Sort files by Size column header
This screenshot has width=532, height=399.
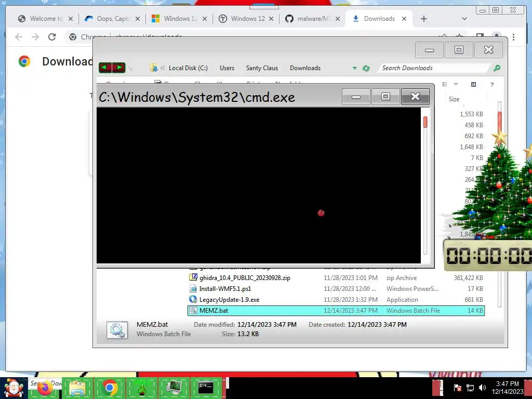click(454, 99)
